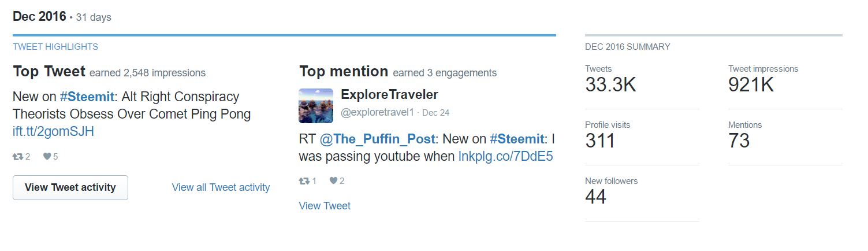The height and width of the screenshot is (251, 868).
Task: Open the lnkplg.co/7DdE5 link
Action: tap(506, 156)
